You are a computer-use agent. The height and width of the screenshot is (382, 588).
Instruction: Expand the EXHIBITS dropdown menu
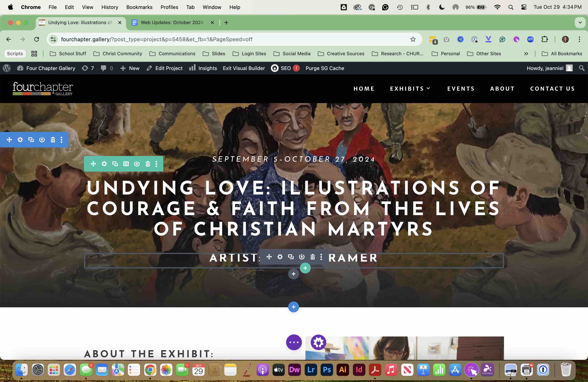(410, 88)
